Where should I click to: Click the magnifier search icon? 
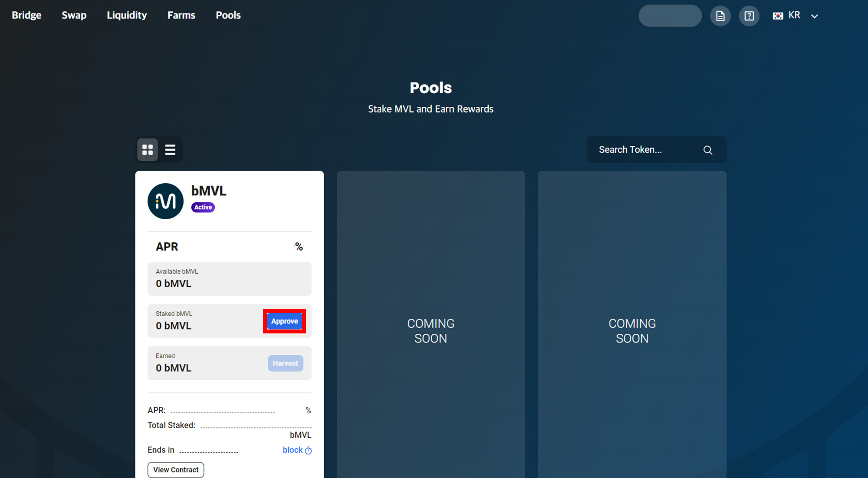708,150
